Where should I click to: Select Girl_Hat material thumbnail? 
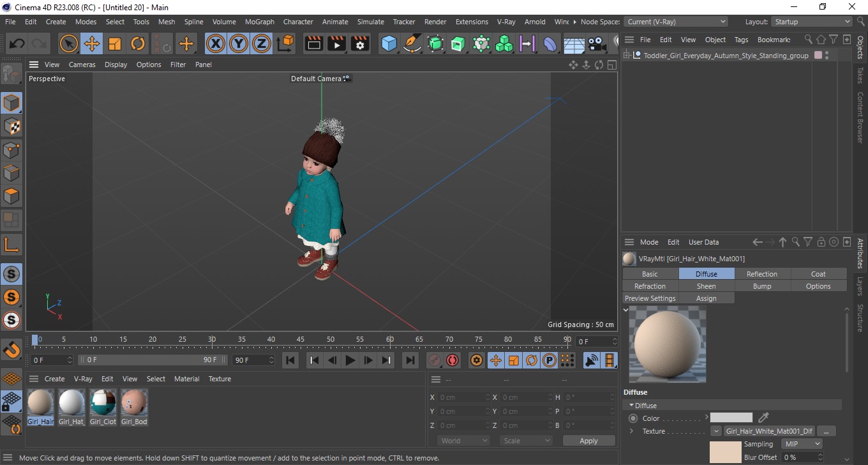click(x=71, y=403)
